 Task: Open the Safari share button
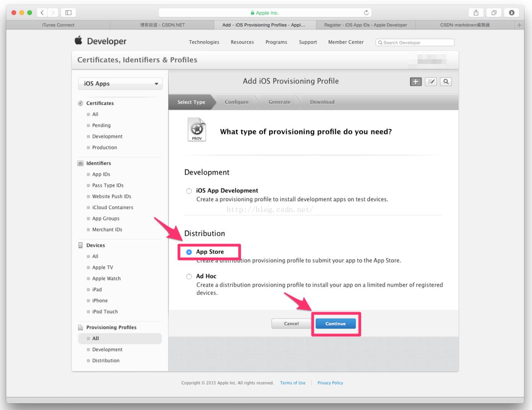tap(476, 12)
